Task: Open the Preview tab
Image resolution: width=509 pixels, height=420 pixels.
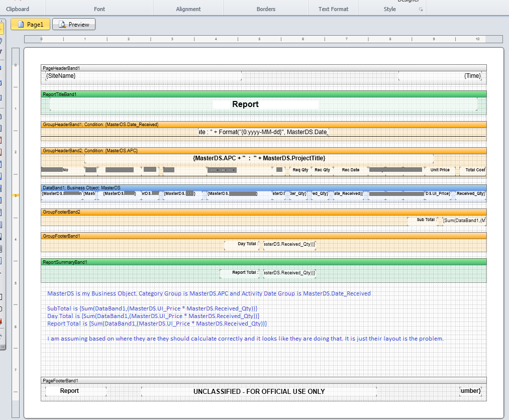Action: pos(74,24)
